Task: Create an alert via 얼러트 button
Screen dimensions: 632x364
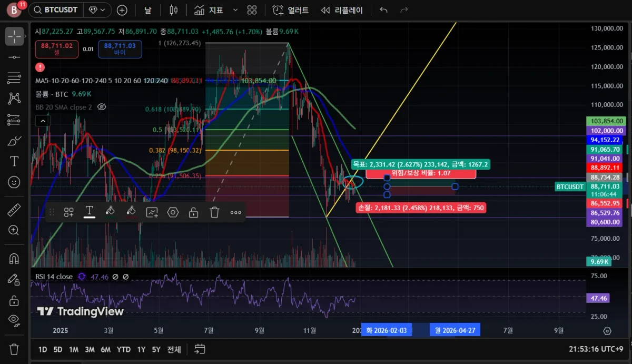Action: tap(291, 10)
